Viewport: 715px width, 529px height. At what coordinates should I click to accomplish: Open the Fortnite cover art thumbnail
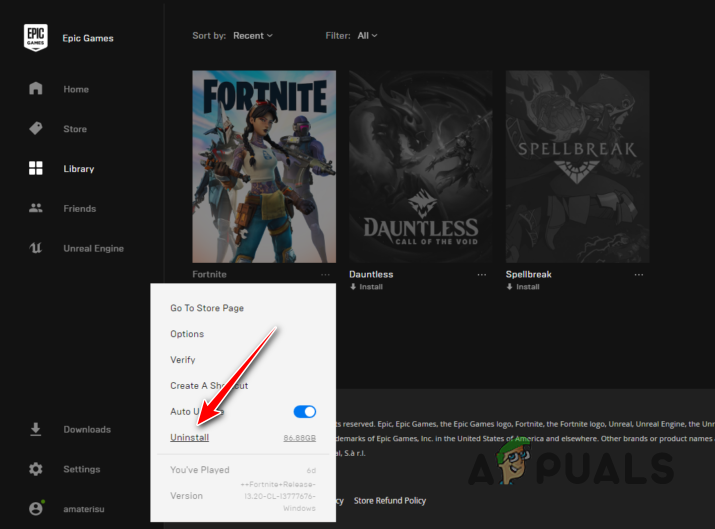[264, 166]
